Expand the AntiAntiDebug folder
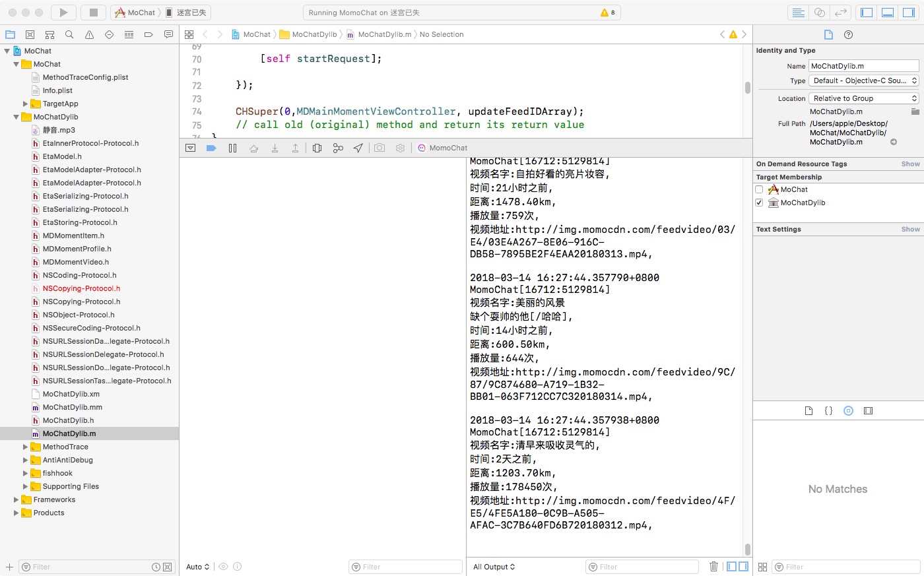This screenshot has width=924, height=576. point(26,460)
